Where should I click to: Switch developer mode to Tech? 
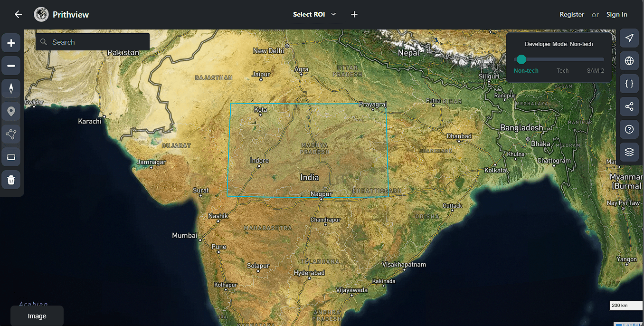click(x=562, y=71)
